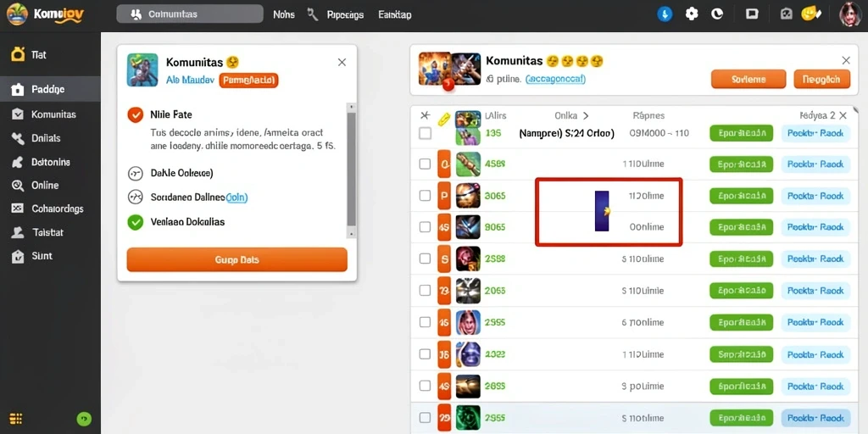Expand the Onlka column chevron
The width and height of the screenshot is (868, 434).
(586, 115)
